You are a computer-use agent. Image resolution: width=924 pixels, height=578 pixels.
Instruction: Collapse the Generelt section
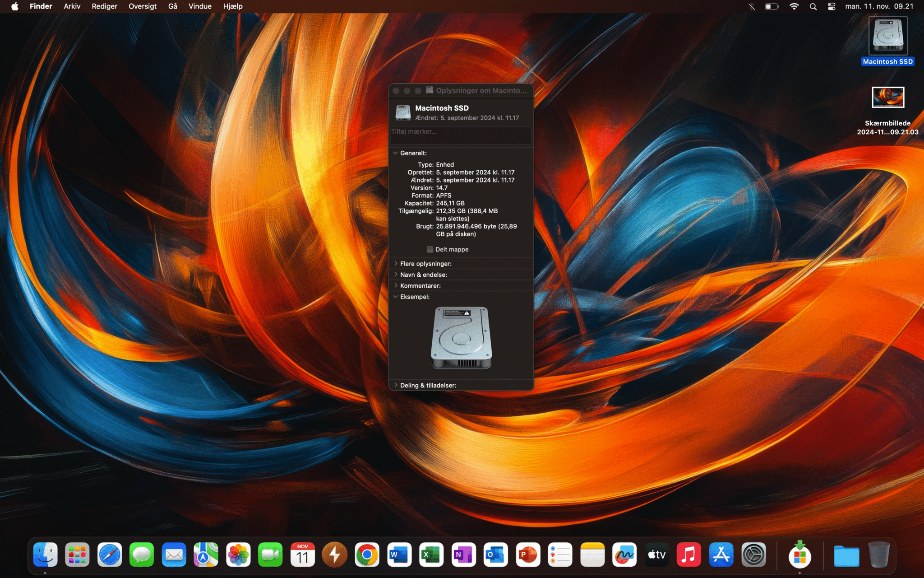pos(396,153)
